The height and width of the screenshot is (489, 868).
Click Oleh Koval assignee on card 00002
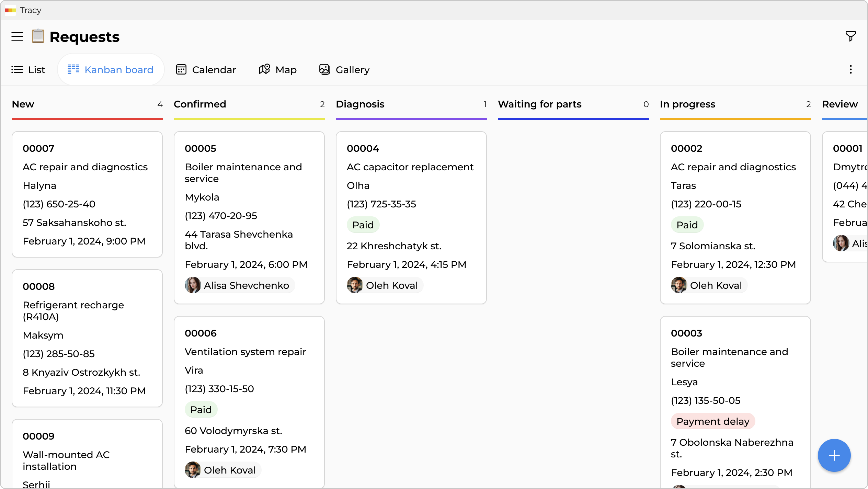click(716, 285)
